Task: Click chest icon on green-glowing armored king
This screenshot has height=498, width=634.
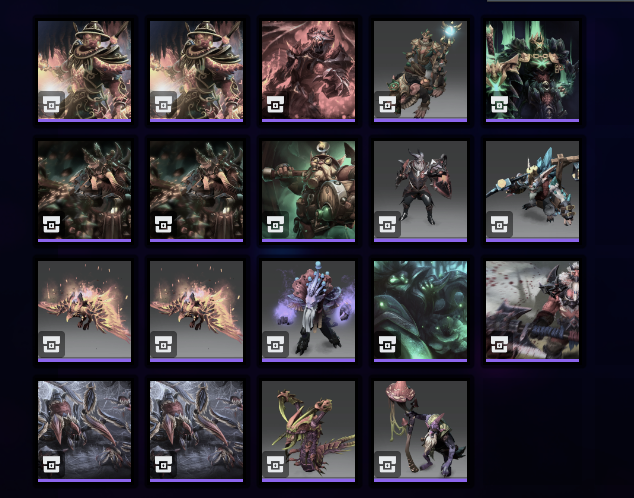Action: (499, 105)
